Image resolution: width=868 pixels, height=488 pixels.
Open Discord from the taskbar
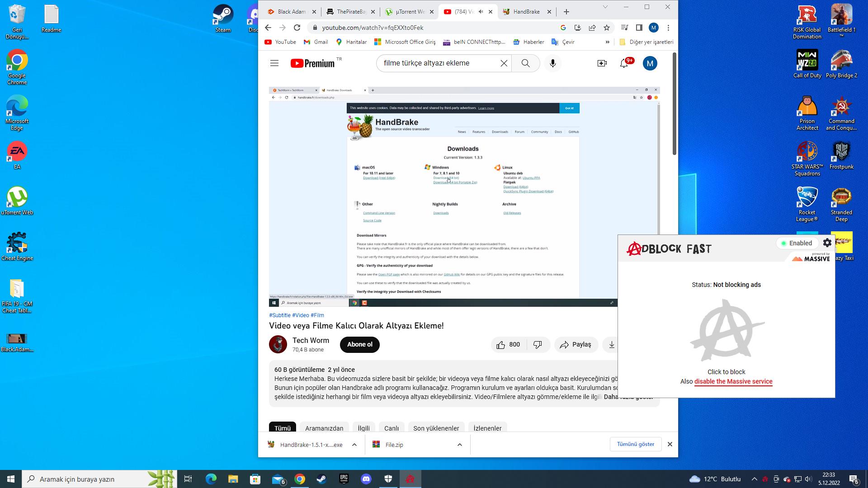click(x=366, y=479)
